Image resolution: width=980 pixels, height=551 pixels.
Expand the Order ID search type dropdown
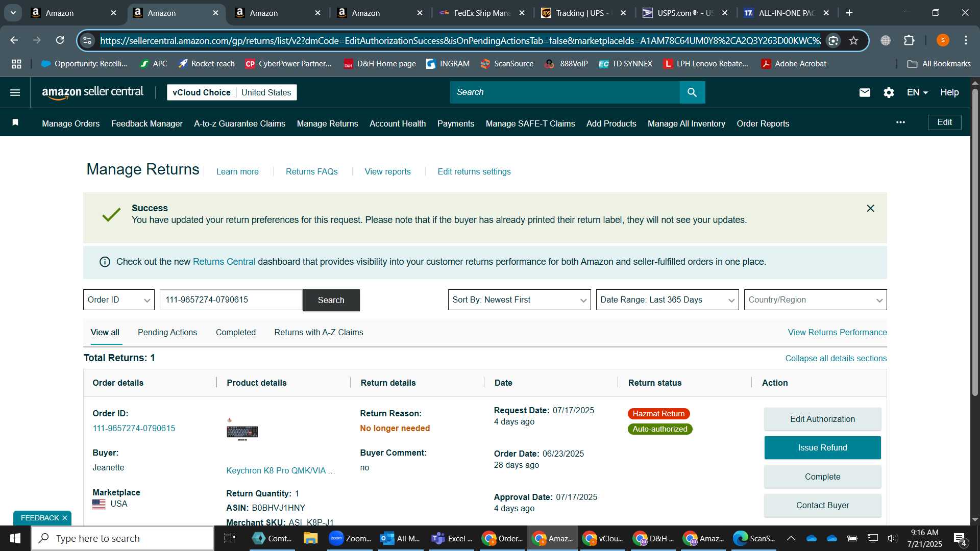[x=119, y=300]
